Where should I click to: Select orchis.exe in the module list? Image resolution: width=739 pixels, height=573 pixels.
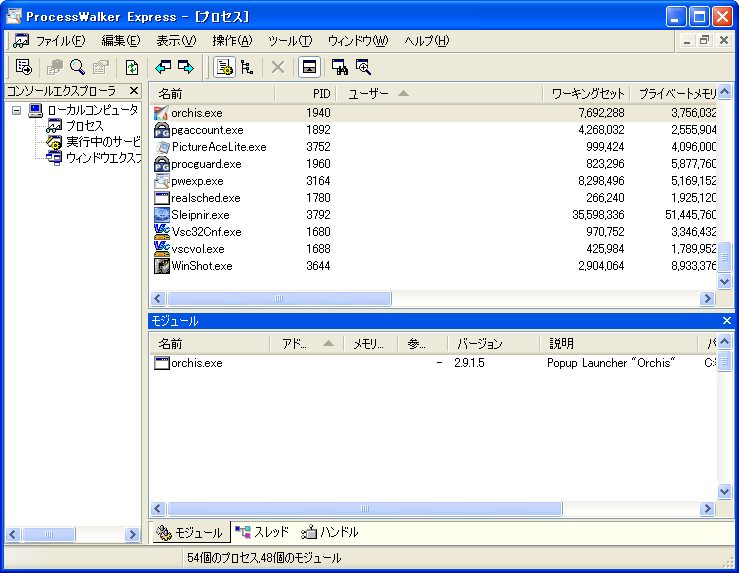tap(197, 363)
